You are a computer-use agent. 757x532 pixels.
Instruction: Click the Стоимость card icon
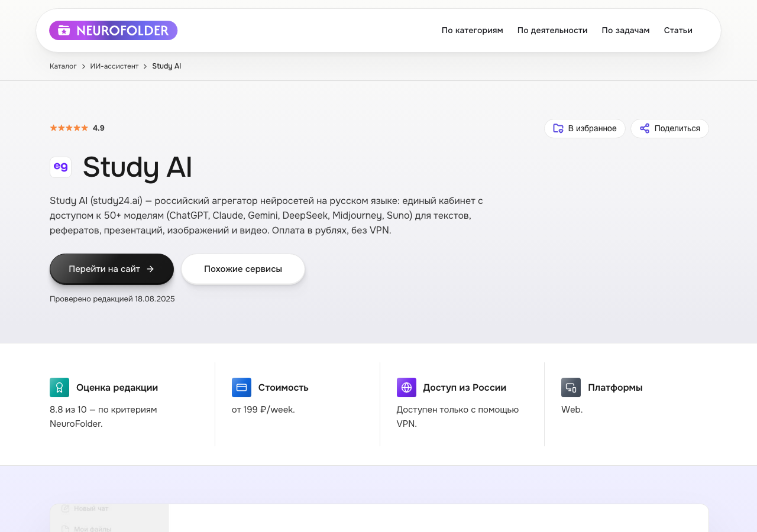[241, 388]
